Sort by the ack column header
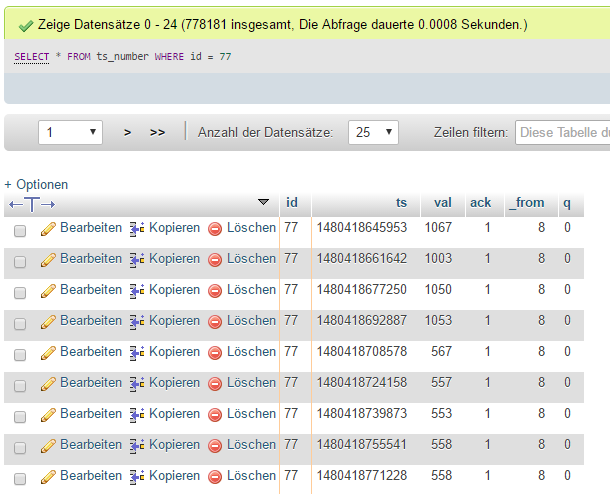Viewport: 610px width, 494px height. (480, 203)
